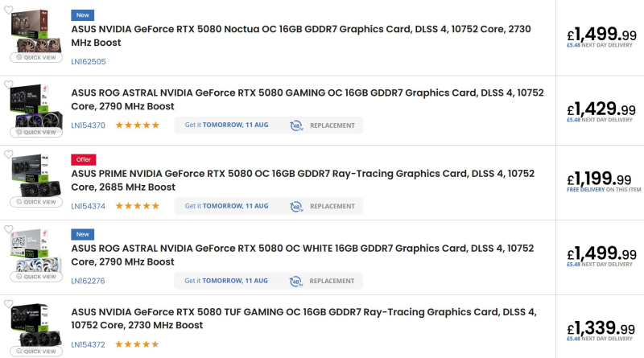Add ROG ASTRAL GAMING OC to wishlist heart
This screenshot has height=358, width=644.
click(9, 84)
